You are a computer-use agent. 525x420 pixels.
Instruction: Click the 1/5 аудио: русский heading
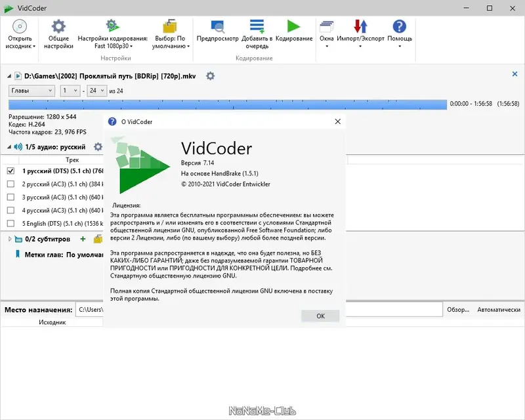click(x=55, y=147)
